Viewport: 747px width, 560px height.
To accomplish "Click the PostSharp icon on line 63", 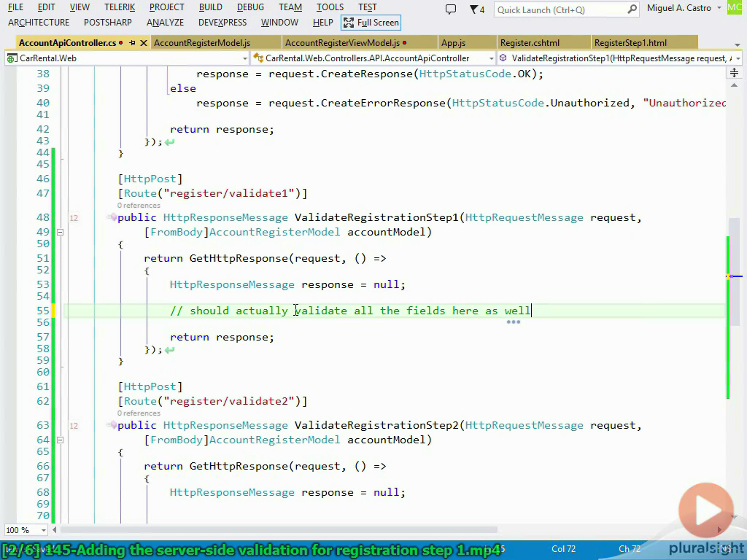I will 113,425.
